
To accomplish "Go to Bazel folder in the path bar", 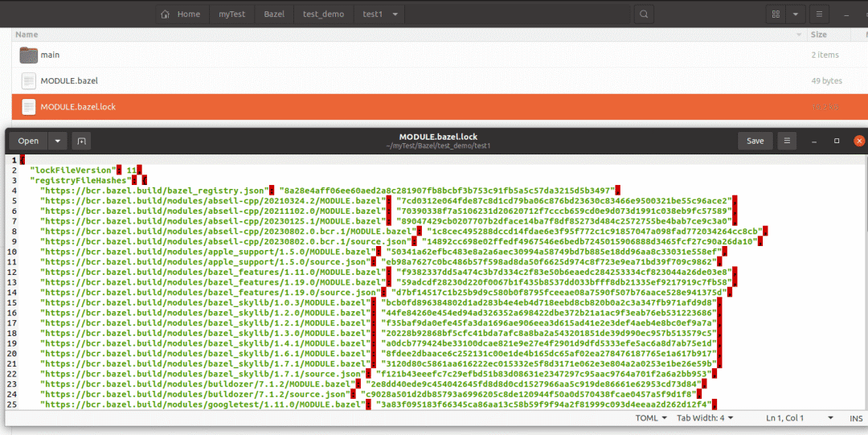I will (274, 14).
